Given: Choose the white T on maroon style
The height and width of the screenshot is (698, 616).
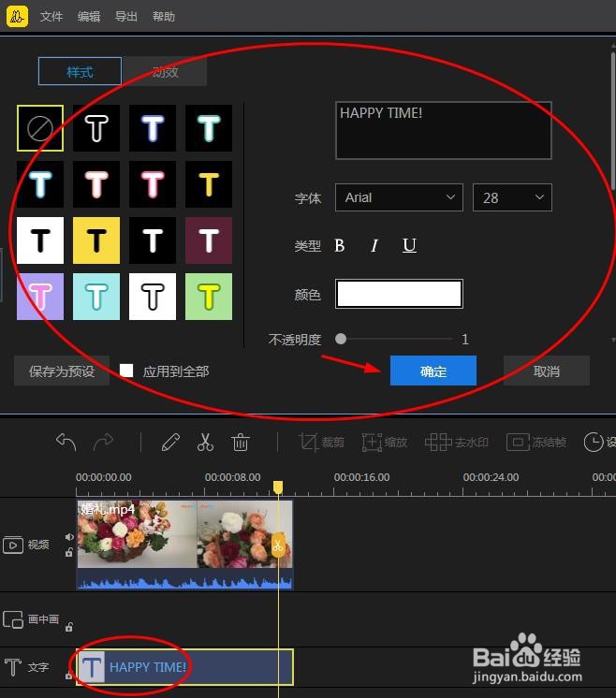Looking at the screenshot, I should coord(209,240).
